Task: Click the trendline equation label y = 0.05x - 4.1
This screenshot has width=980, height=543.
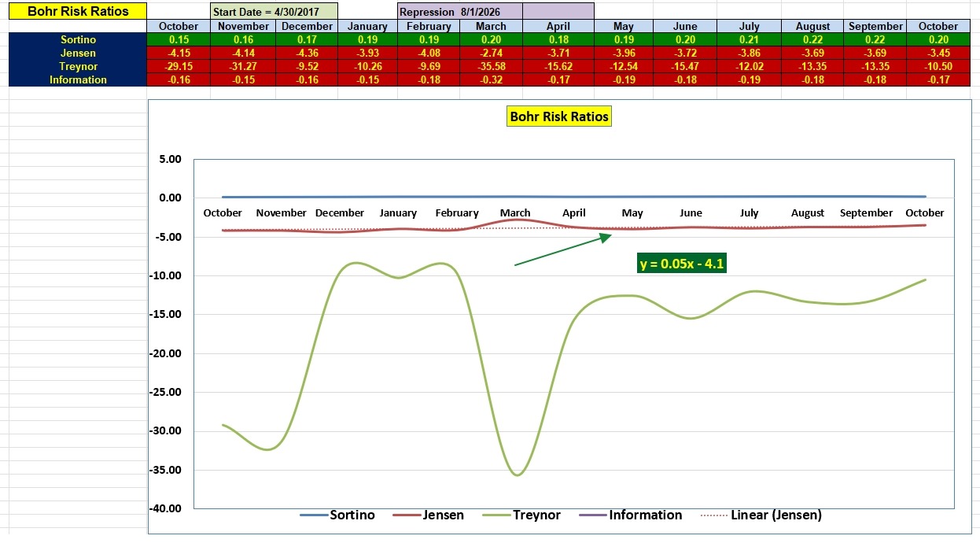Action: coord(681,264)
